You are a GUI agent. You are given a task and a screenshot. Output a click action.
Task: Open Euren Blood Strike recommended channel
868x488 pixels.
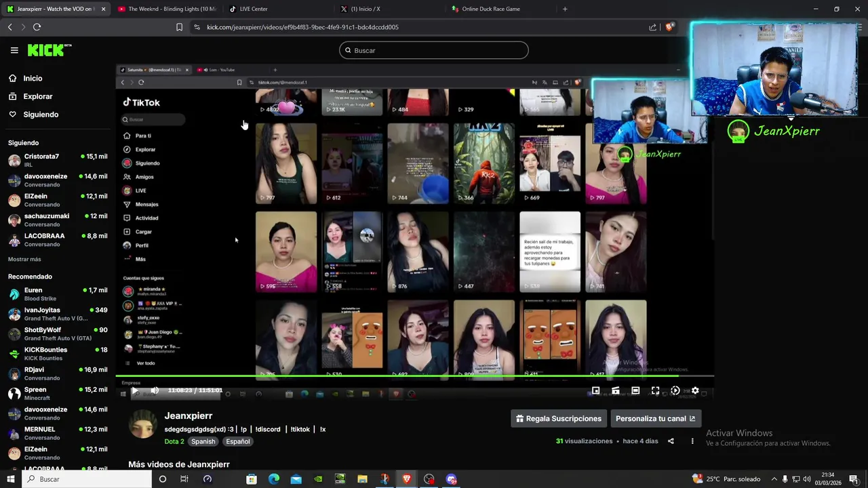57,293
